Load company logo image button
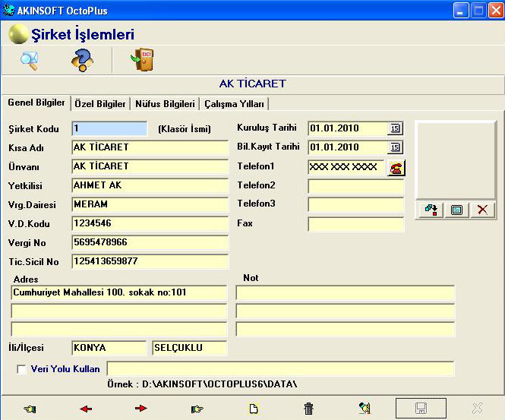505x420 pixels. point(431,210)
